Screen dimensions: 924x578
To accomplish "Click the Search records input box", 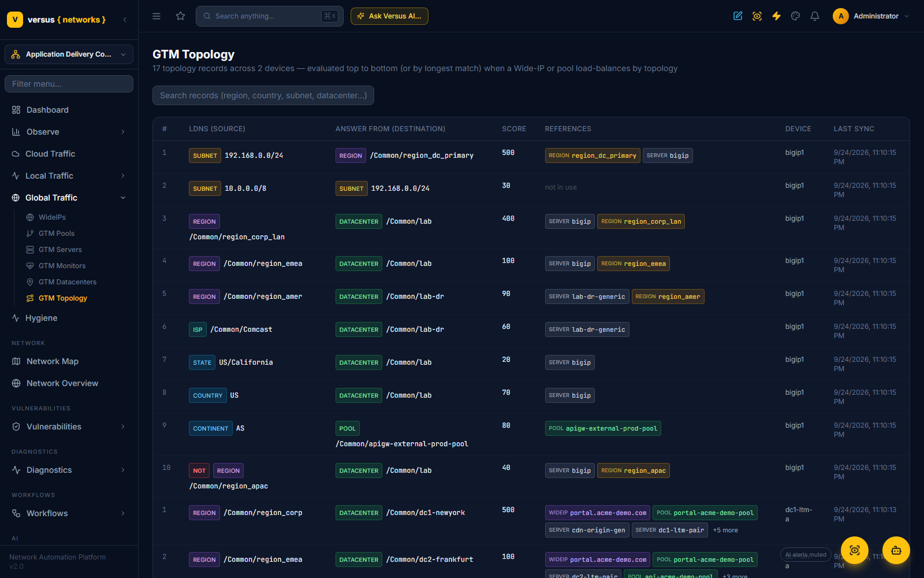I will [263, 95].
